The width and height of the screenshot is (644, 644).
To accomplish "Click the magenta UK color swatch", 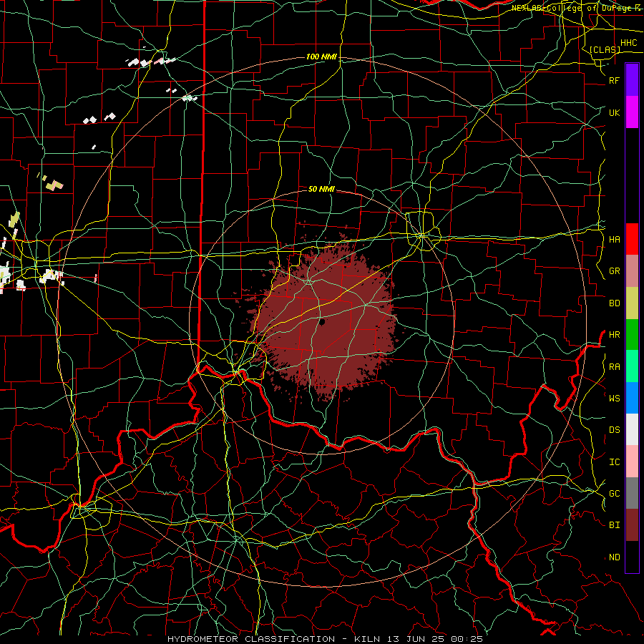I will click(x=632, y=112).
